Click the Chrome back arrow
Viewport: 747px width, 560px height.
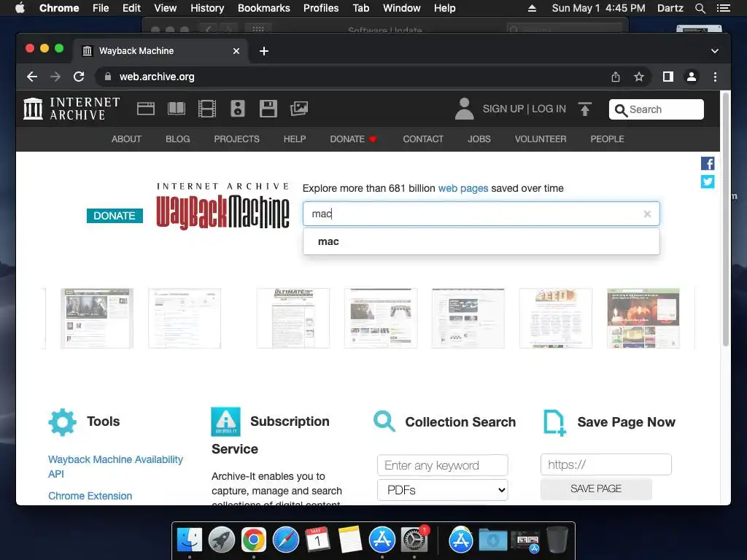(x=32, y=77)
